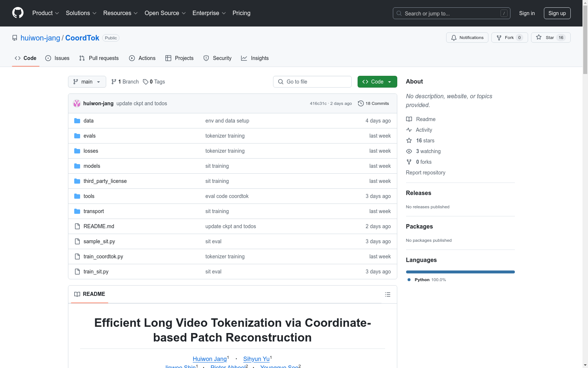Click Report repository link

point(426,173)
